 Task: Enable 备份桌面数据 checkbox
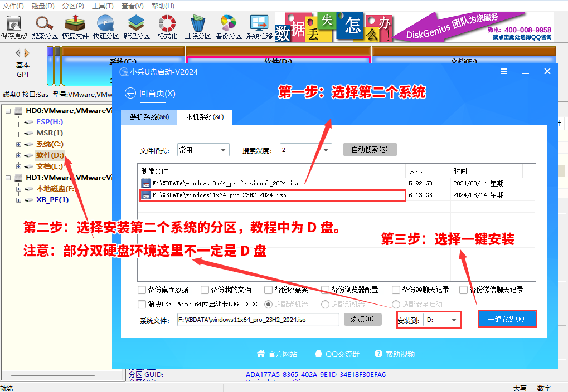(142, 290)
